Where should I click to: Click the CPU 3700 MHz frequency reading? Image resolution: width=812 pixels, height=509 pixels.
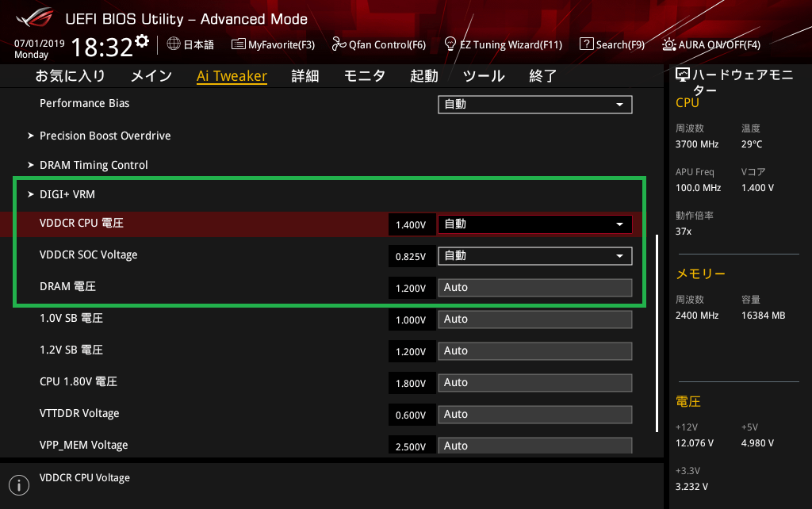(697, 144)
